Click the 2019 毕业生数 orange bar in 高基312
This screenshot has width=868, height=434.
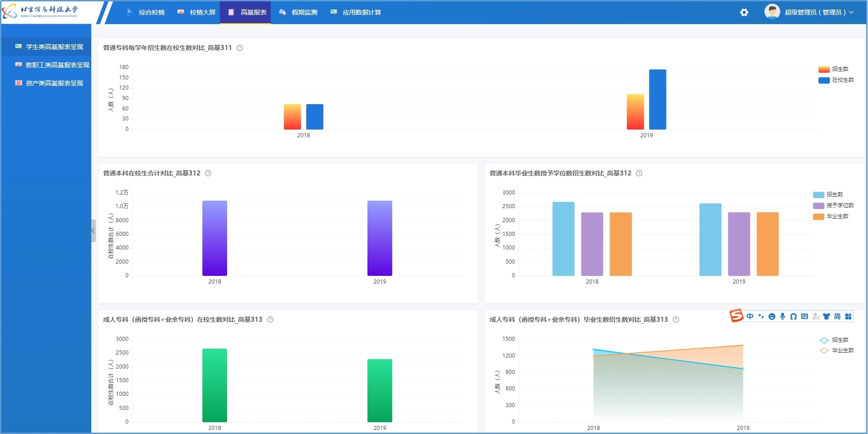click(x=768, y=244)
